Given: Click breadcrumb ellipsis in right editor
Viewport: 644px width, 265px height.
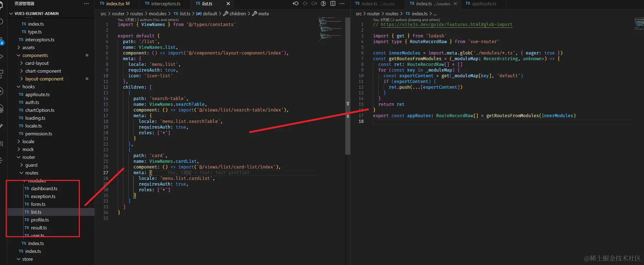Looking at the screenshot, I should (435, 14).
